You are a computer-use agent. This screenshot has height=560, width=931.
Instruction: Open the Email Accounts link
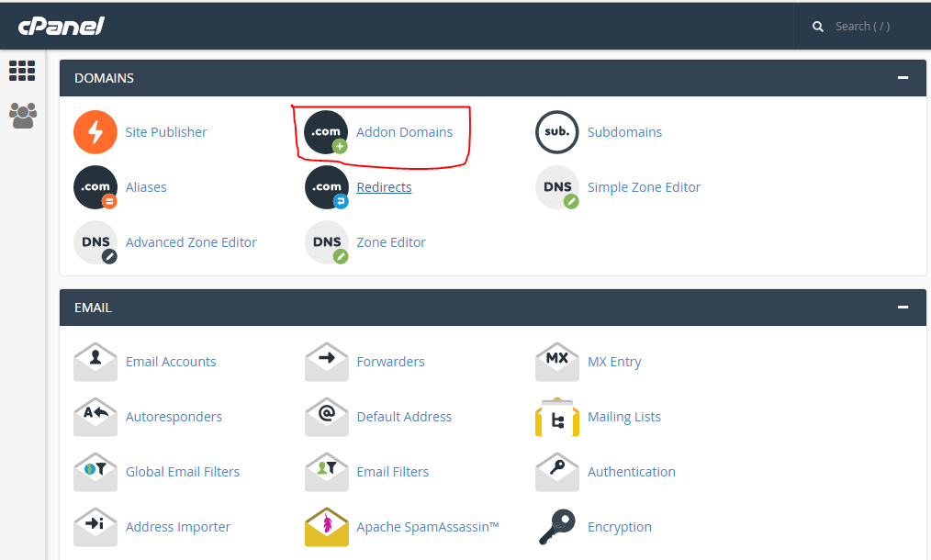[x=171, y=362]
